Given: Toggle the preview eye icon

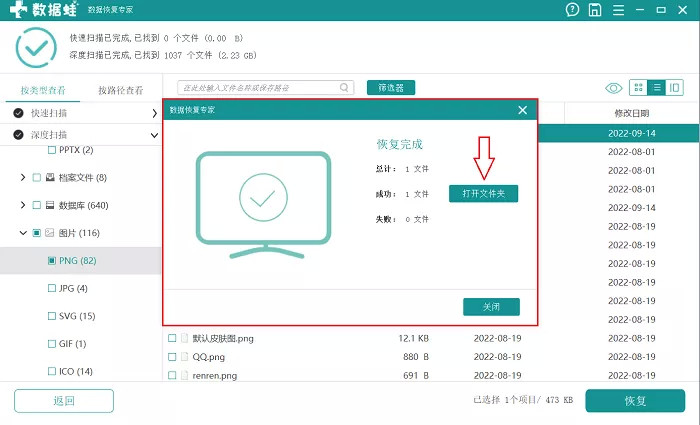Looking at the screenshot, I should (613, 88).
